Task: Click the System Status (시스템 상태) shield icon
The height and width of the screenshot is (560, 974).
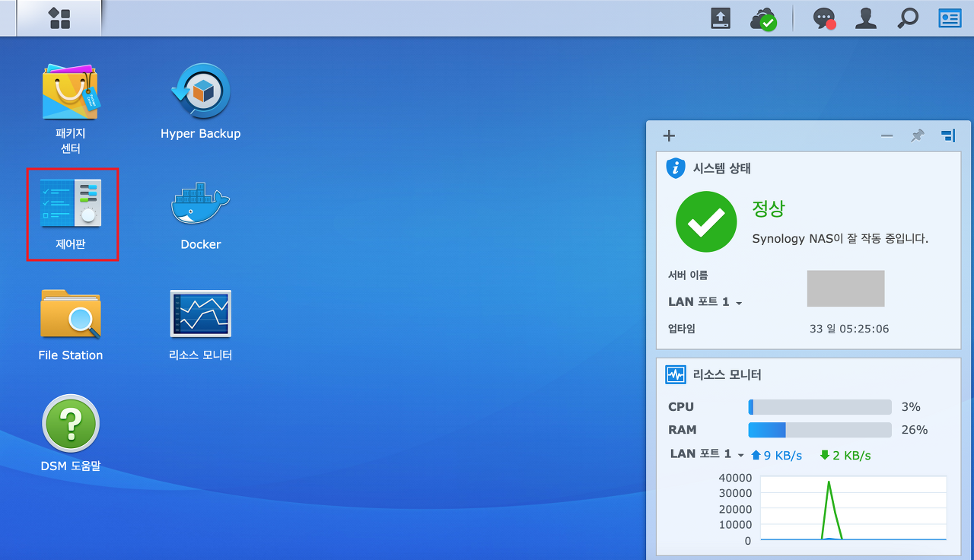Action: point(675,168)
